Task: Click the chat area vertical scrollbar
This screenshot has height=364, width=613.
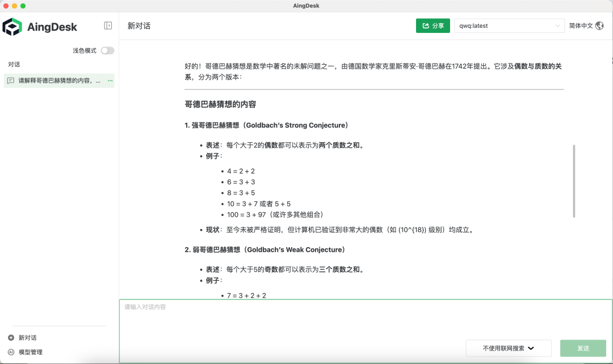Action: (x=574, y=181)
